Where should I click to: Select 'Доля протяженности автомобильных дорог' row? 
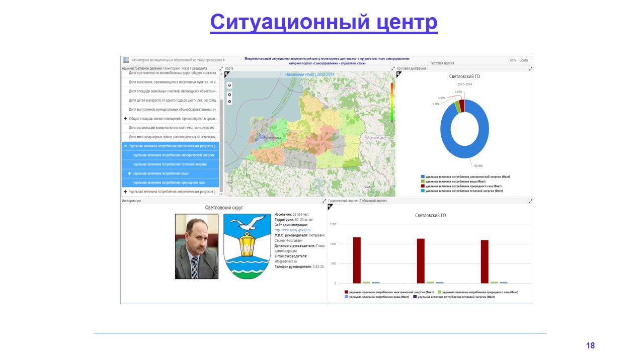(x=171, y=73)
